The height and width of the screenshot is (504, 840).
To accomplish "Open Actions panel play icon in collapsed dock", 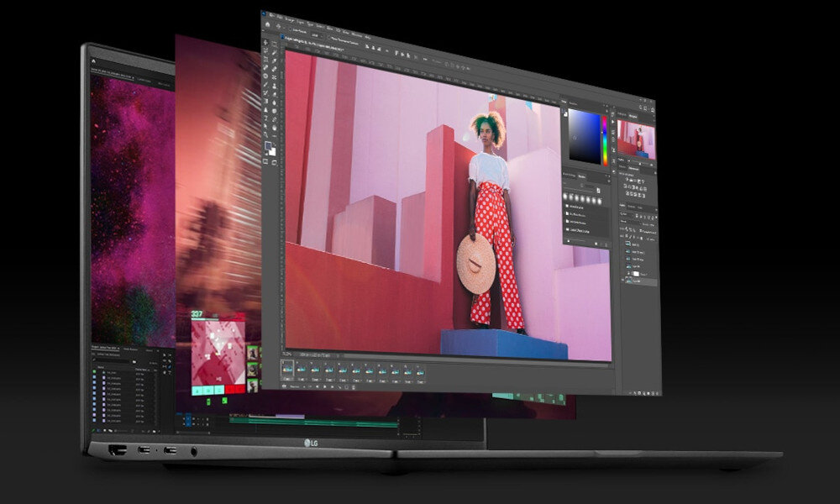I will point(613,122).
